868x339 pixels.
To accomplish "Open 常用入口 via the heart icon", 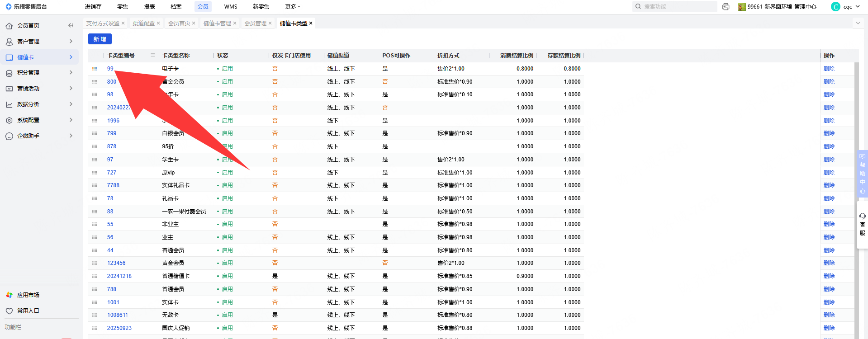I will pos(9,311).
